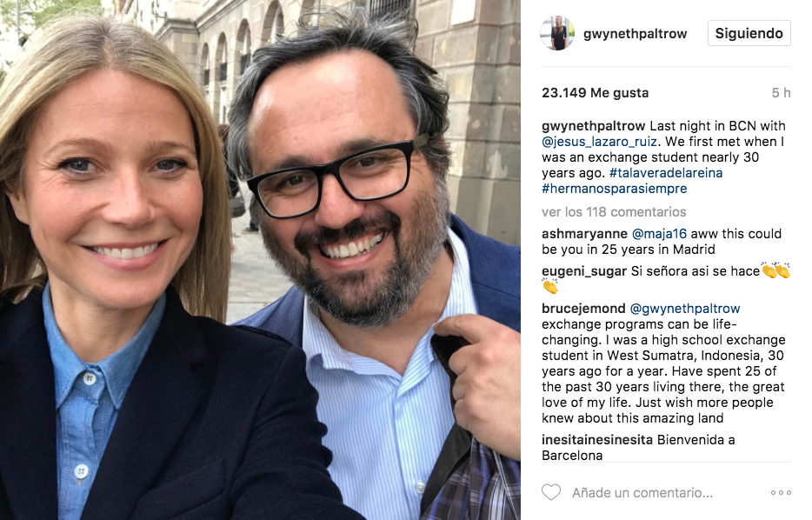This screenshot has height=520, width=812.
Task: Open the @gwynethpaltrow mention in brucejemond's comment
Action: (x=684, y=309)
